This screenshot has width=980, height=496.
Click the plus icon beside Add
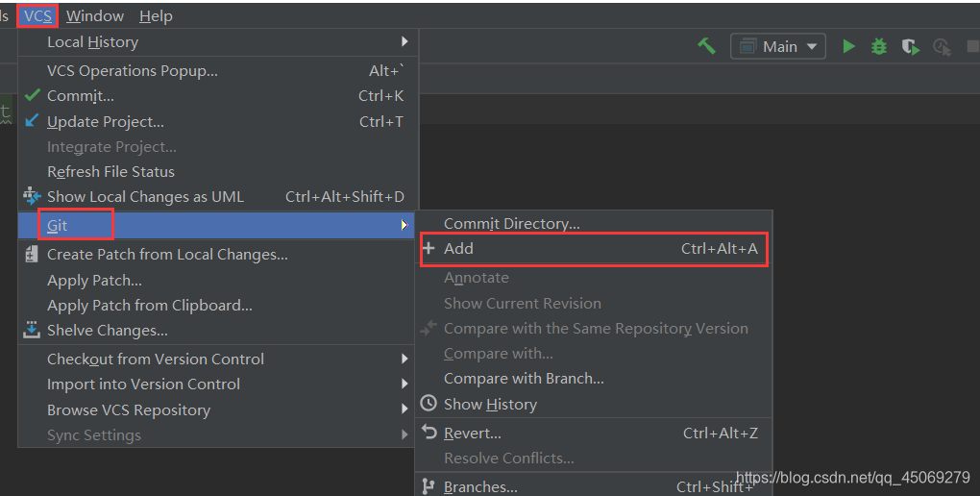coord(429,248)
